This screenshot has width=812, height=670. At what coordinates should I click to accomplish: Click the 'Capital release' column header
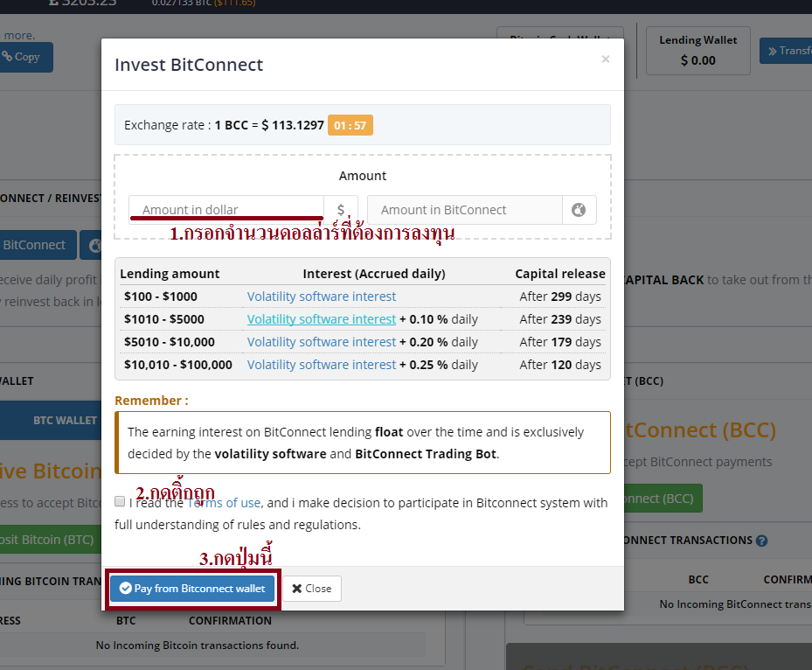pos(560,274)
